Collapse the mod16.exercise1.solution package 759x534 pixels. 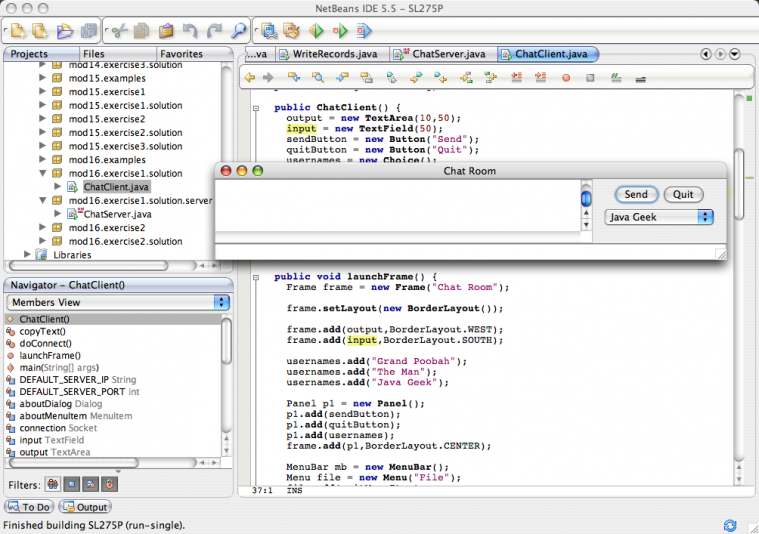(x=43, y=173)
